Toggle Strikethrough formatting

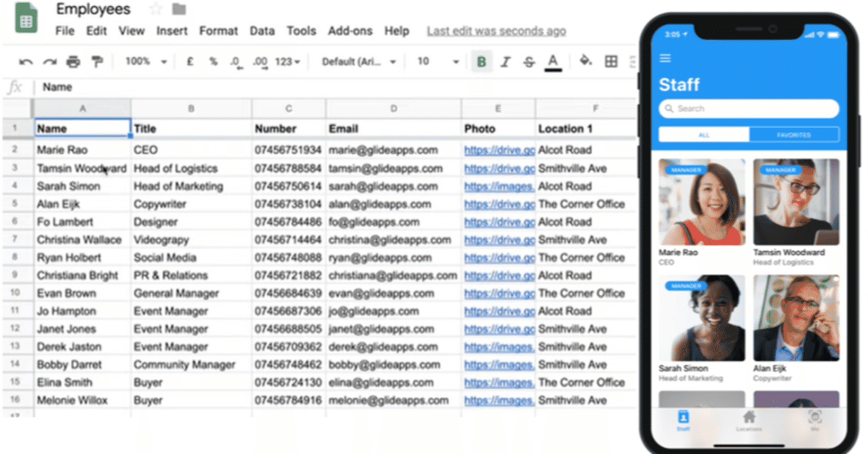[529, 62]
